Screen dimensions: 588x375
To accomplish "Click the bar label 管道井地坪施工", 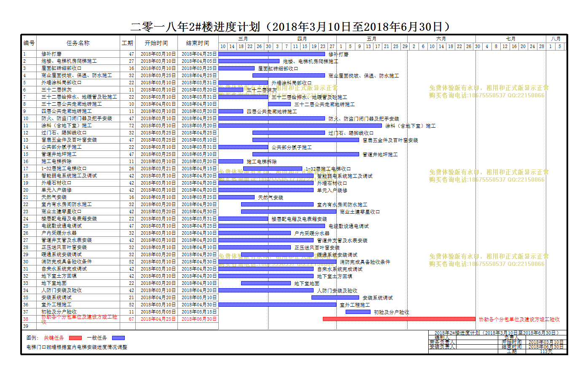I will click(x=380, y=154).
